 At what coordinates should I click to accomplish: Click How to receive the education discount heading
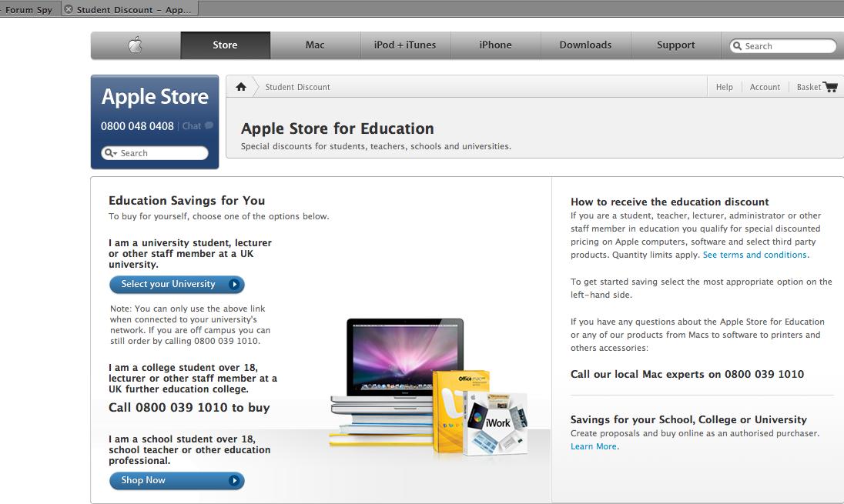point(670,202)
